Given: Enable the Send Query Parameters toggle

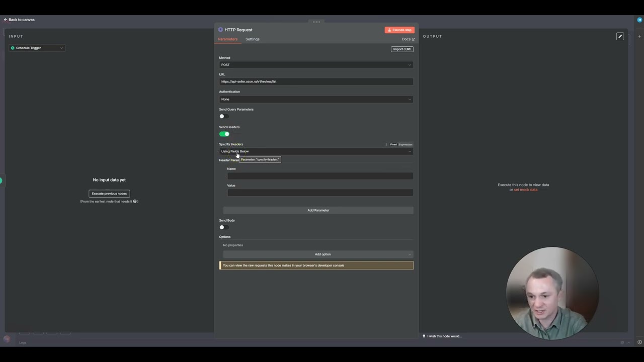Looking at the screenshot, I should click(224, 116).
